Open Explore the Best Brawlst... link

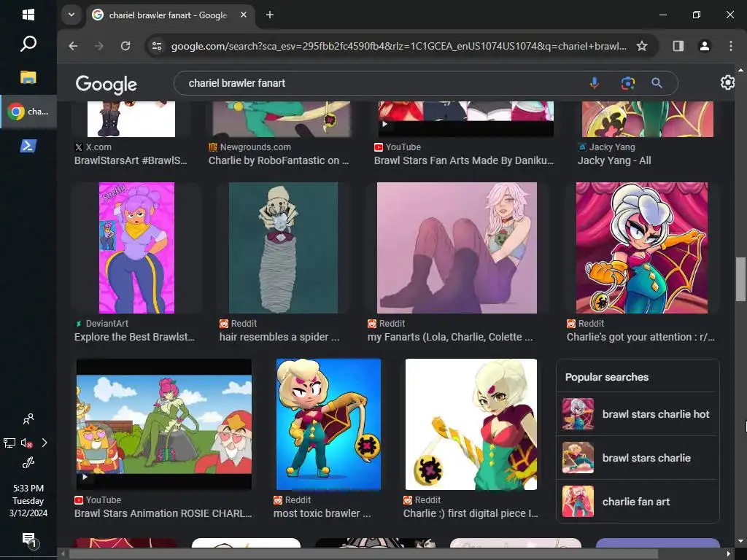coord(134,337)
